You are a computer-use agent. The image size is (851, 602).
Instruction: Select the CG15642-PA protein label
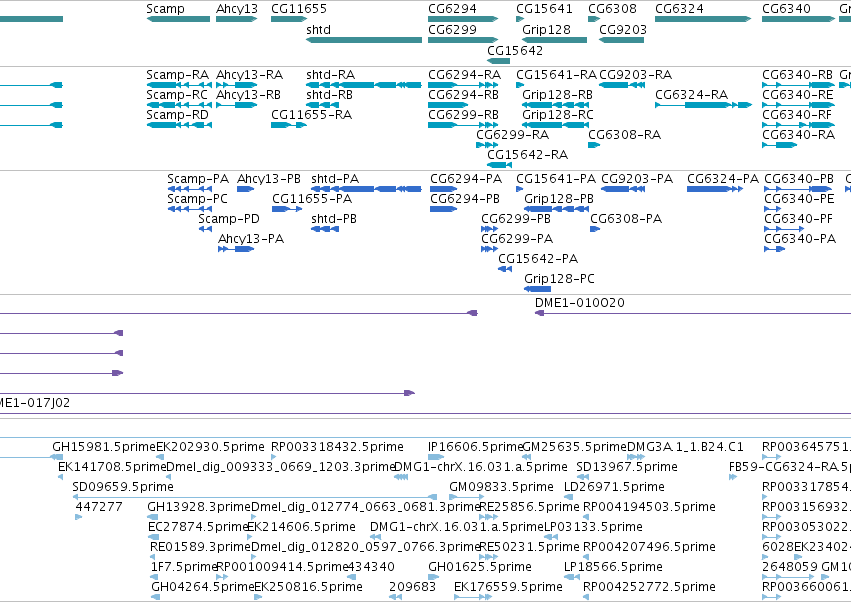(x=538, y=259)
